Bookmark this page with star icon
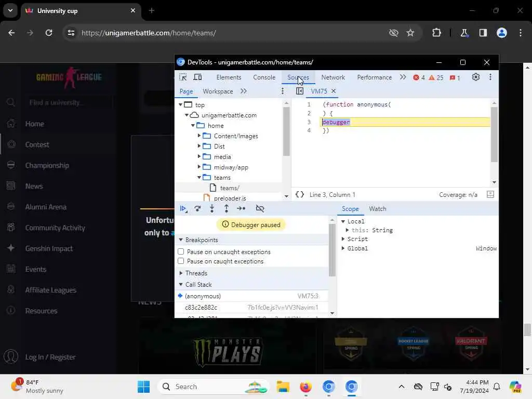 tap(410, 33)
